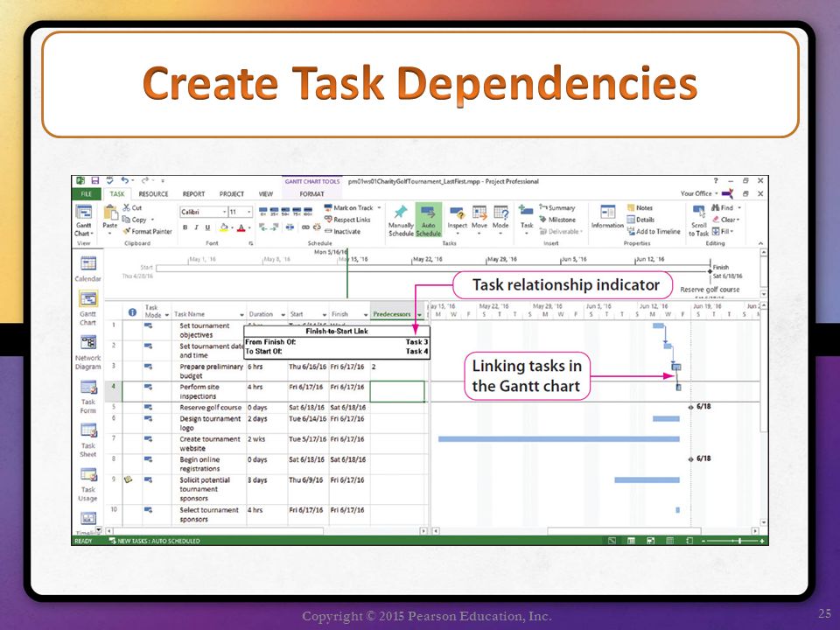Click the Link Tasks chain icon

[x=305, y=227]
